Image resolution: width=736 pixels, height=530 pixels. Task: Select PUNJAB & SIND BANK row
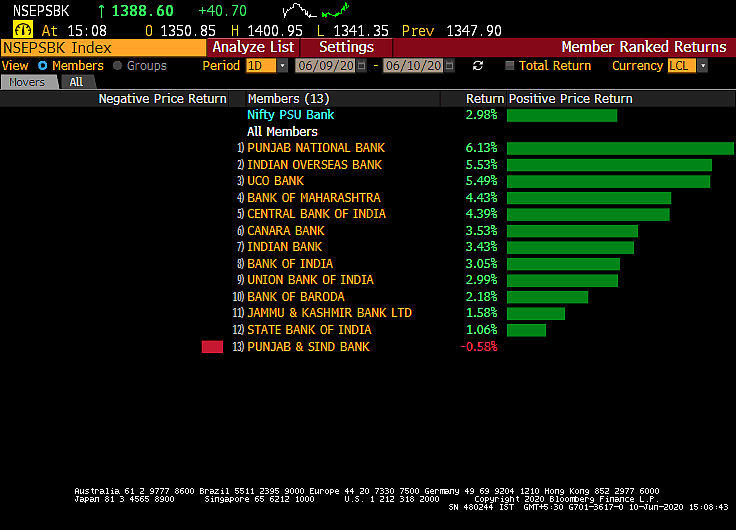click(x=308, y=346)
